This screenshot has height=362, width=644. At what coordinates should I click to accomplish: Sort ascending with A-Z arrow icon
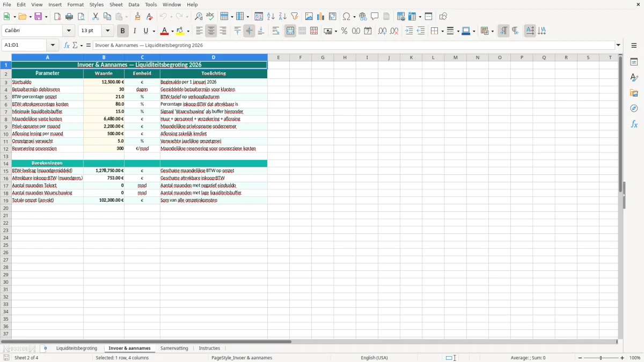point(271,17)
